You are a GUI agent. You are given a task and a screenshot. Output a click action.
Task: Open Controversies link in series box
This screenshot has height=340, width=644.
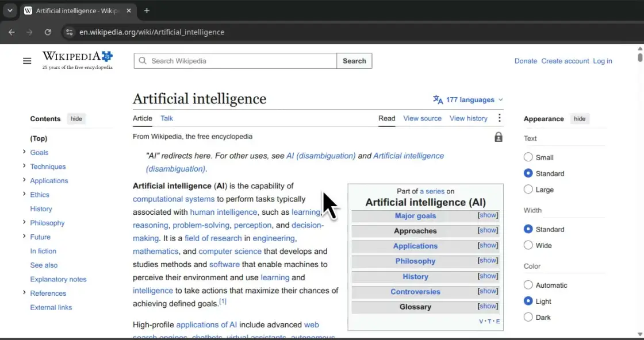pos(415,292)
